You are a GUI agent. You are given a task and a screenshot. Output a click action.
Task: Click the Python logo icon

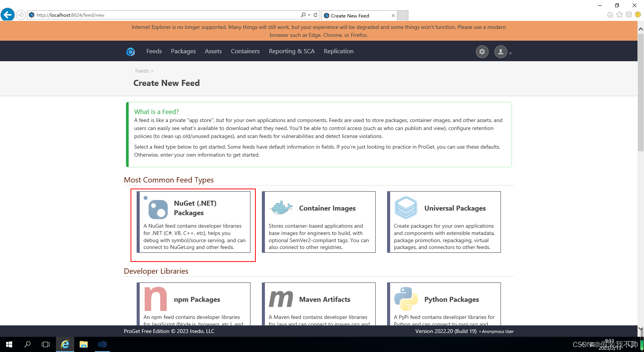click(406, 299)
